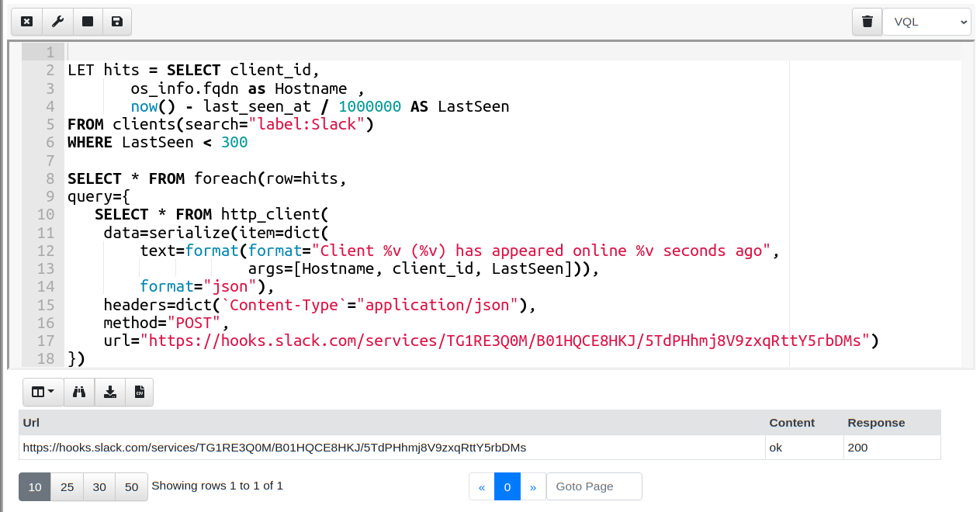Export results using the CSV file icon
This screenshot has width=980, height=512.
pyautogui.click(x=140, y=393)
